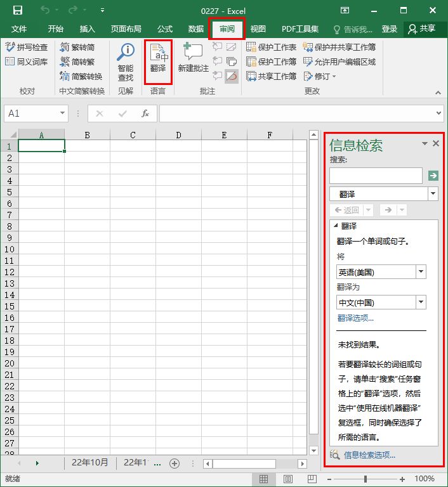
Task: Select row 10 header
Action: [10, 249]
